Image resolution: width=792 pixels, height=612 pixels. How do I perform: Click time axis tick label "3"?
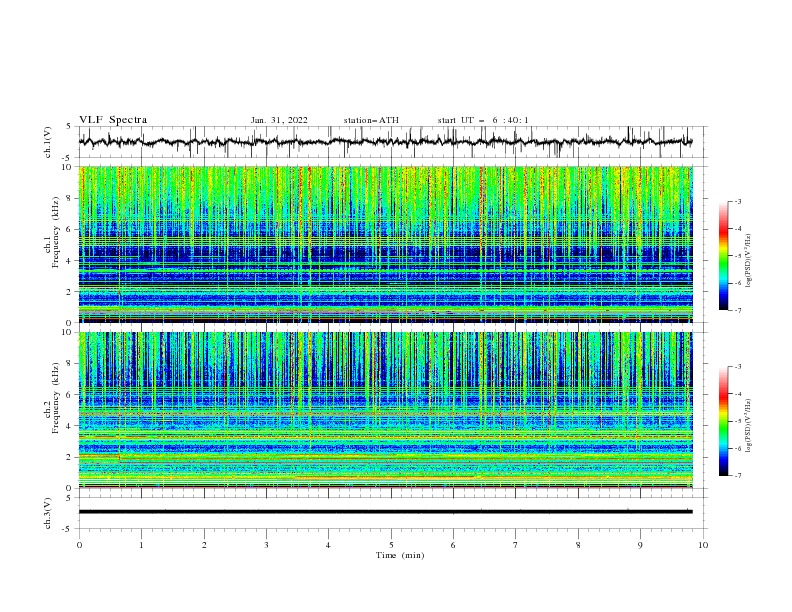tap(266, 545)
